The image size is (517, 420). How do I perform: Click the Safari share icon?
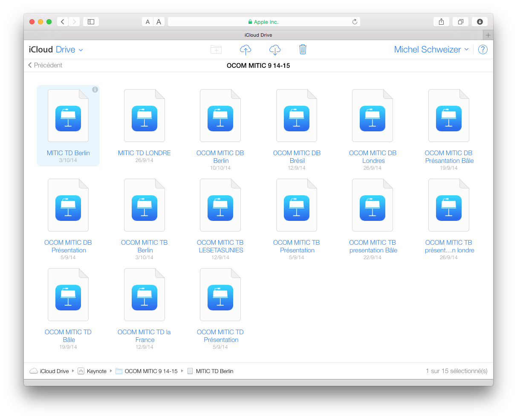(x=441, y=22)
